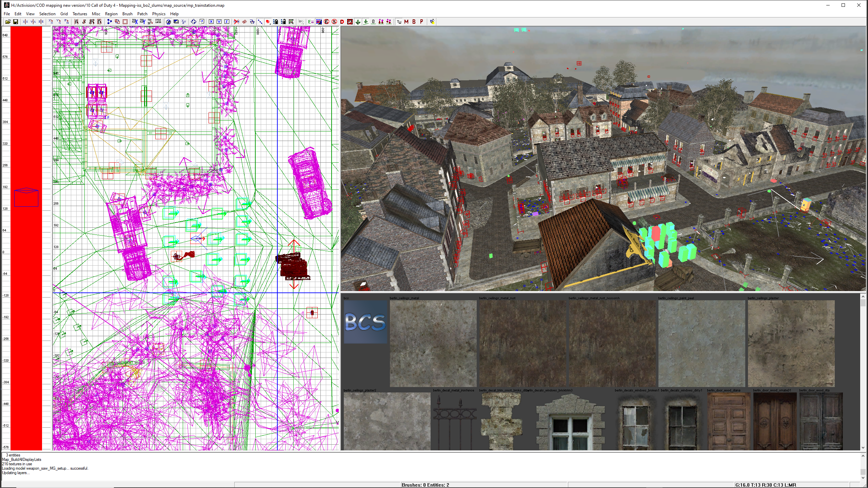Click the first padlock icon in the toolbar
Viewport: 868px width, 488px height.
coord(276,22)
